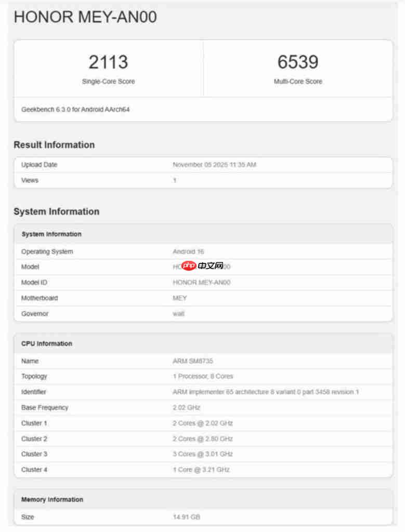Image resolution: width=405 pixels, height=532 pixels.
Task: Click the "Cluster 3" row label
Action: click(34, 454)
